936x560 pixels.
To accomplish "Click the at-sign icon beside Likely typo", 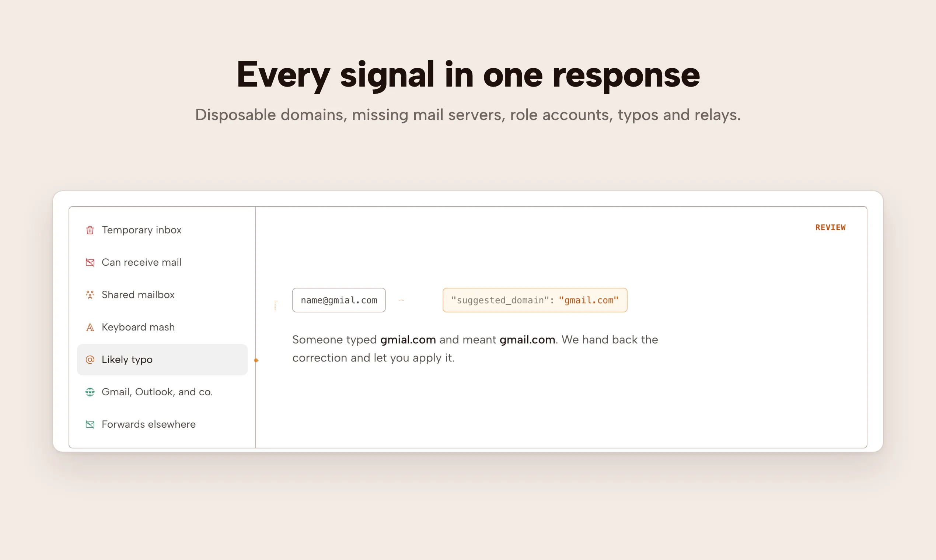I will point(90,360).
